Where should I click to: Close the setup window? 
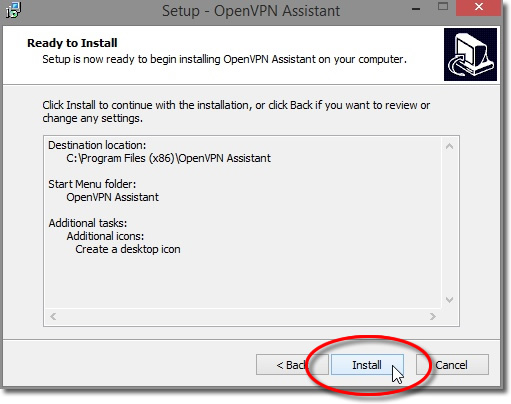pyautogui.click(x=479, y=7)
